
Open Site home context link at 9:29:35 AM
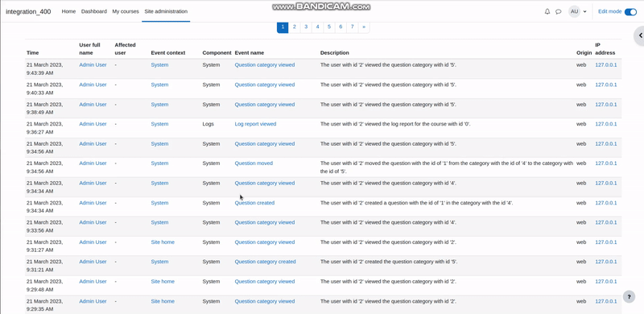click(x=163, y=301)
